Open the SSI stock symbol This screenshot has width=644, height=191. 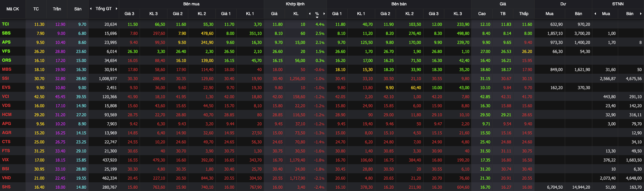click(x=5, y=78)
